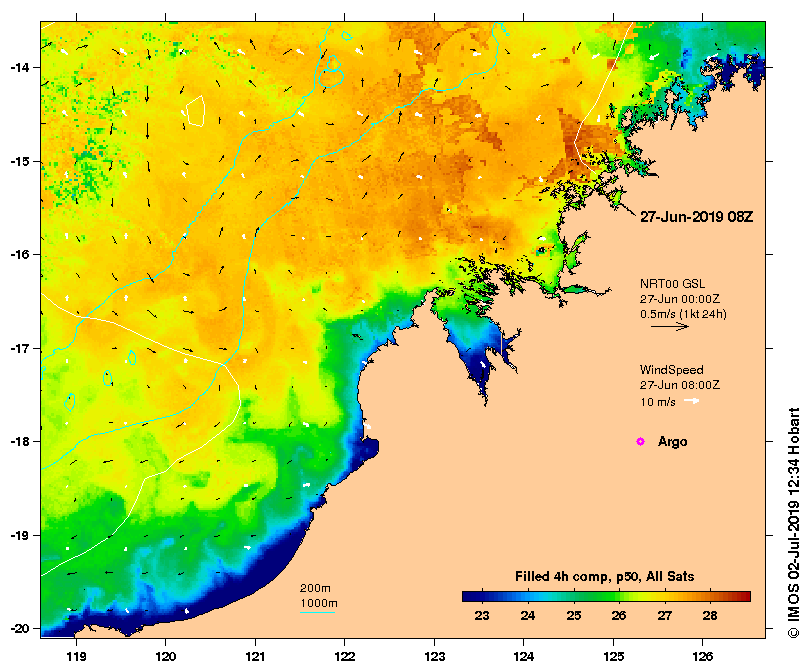Click the latitude axis label '-14'

19,68
